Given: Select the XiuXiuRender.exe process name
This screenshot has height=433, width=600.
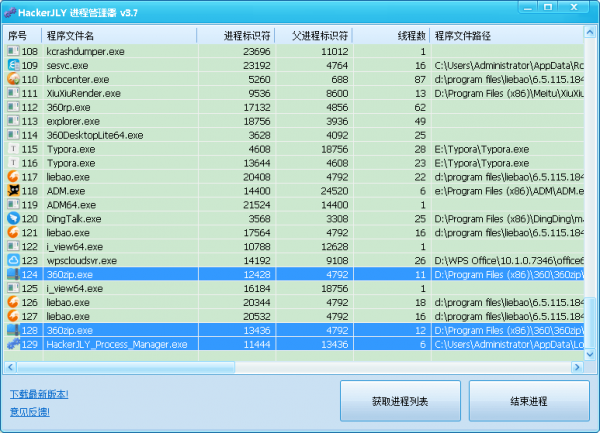Looking at the screenshot, I should (83, 93).
